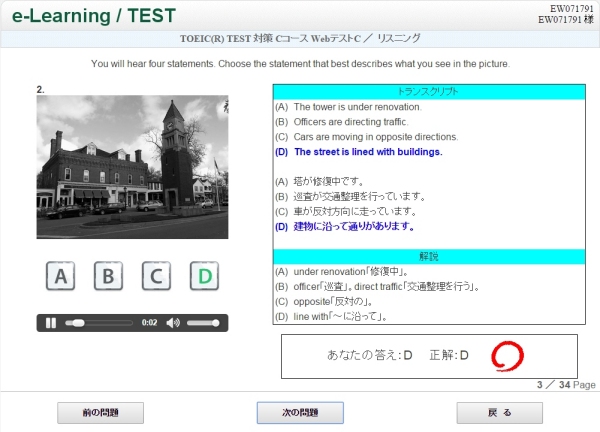
Task: Select answer choice B
Action: [x=108, y=276]
